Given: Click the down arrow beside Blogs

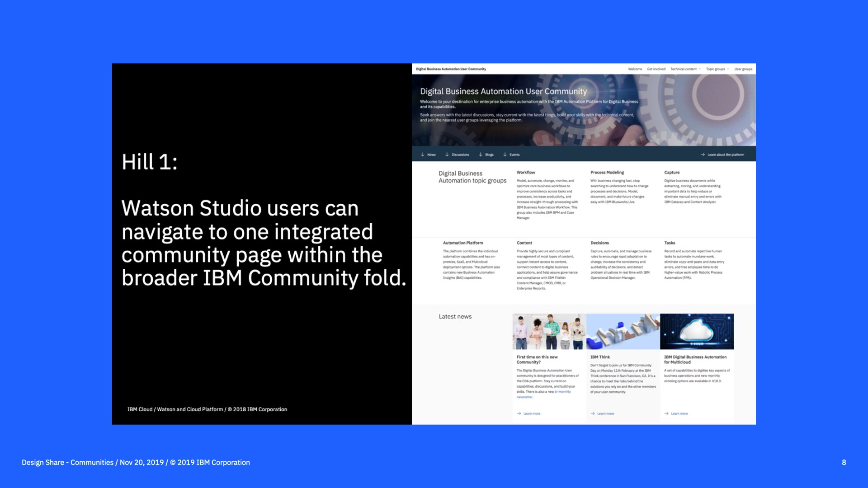Looking at the screenshot, I should click(x=481, y=155).
